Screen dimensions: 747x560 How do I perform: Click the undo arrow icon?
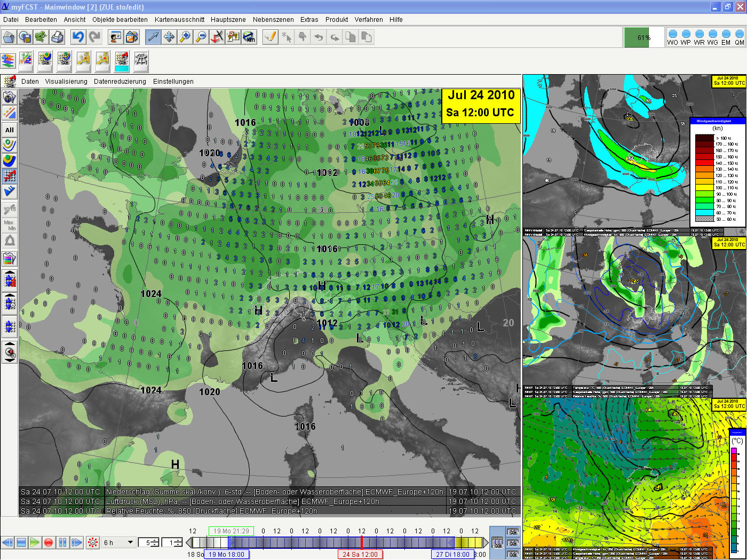[x=78, y=37]
